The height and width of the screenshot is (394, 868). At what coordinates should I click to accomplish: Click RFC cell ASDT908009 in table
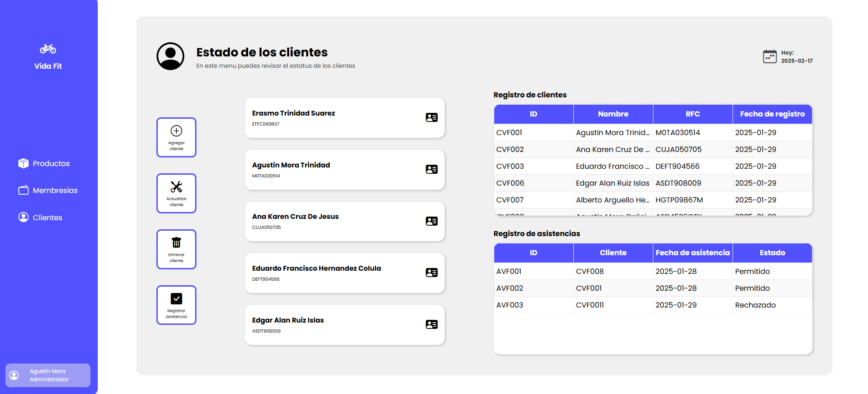point(692,183)
